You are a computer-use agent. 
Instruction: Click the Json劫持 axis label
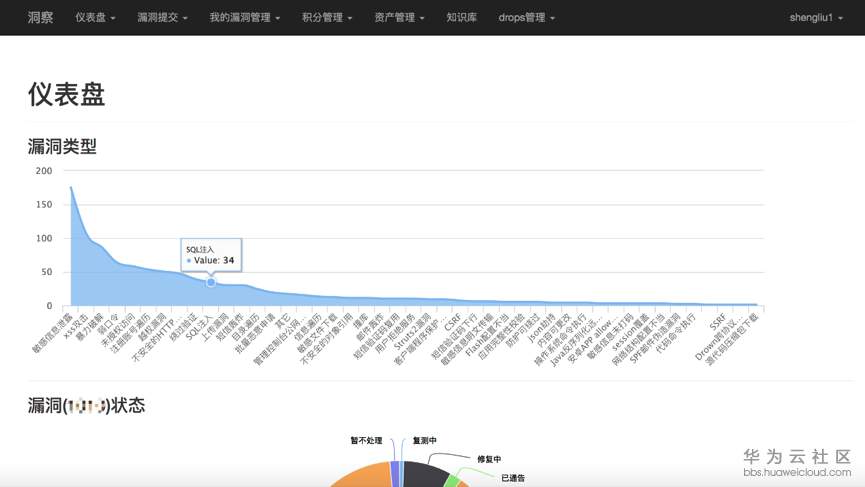pyautogui.click(x=542, y=328)
